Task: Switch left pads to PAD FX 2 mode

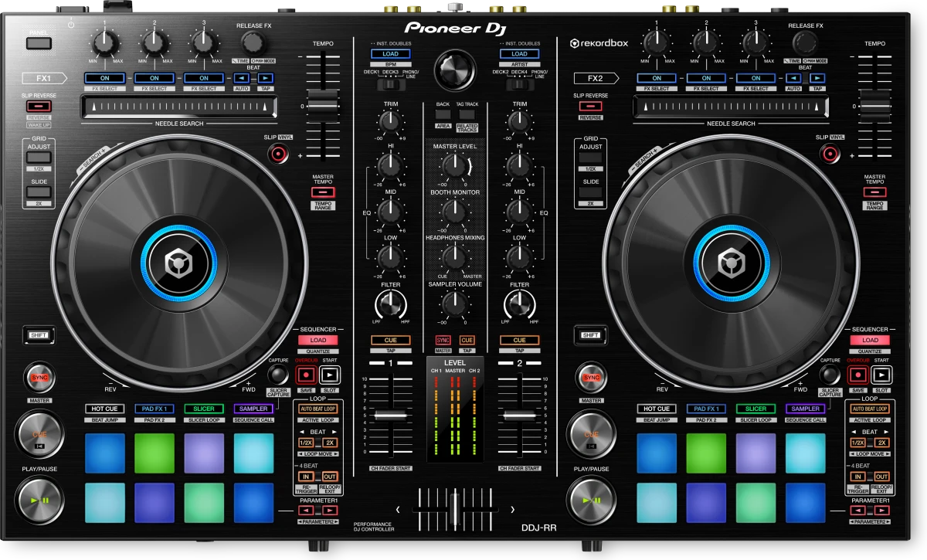Action: click(x=154, y=419)
